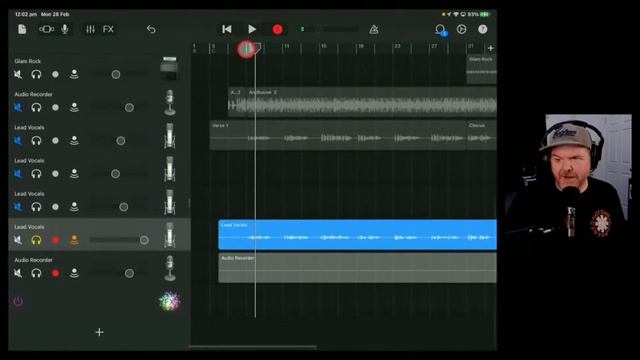Image resolution: width=640 pixels, height=360 pixels.
Task: Start playback with the Play button
Action: [252, 29]
